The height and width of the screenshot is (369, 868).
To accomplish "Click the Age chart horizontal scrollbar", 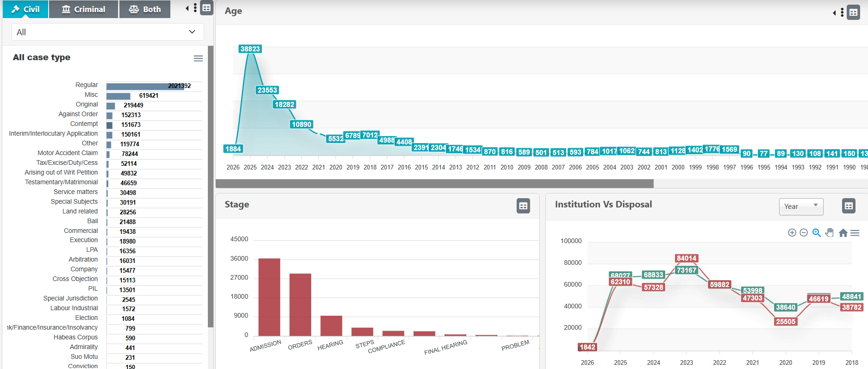I will 434,184.
